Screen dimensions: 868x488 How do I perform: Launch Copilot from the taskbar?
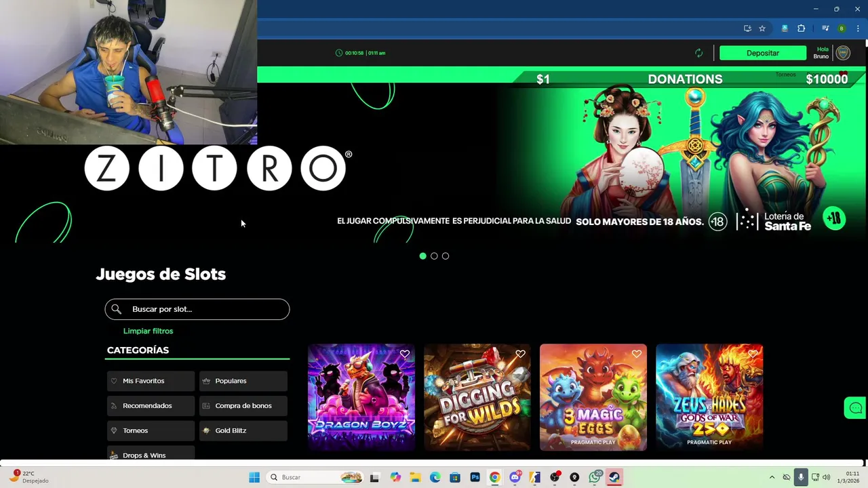395,477
